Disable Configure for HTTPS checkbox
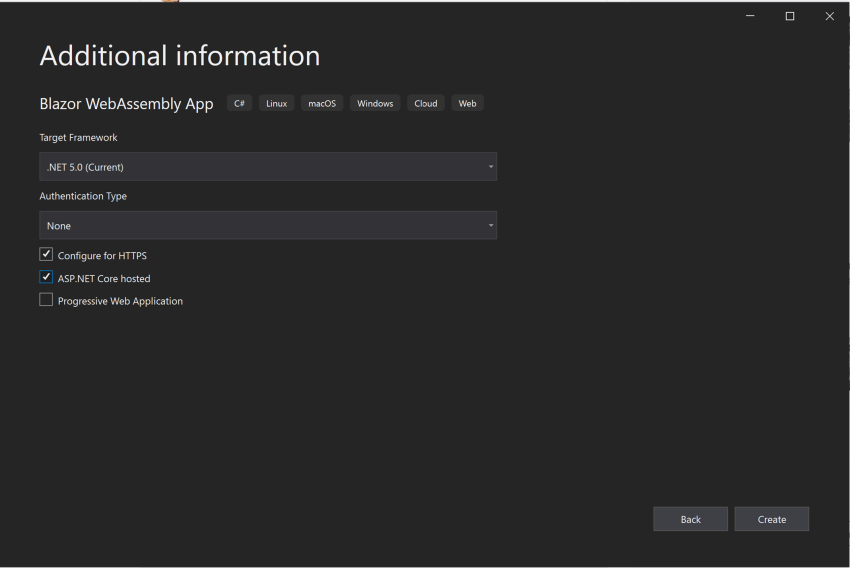 click(x=46, y=255)
